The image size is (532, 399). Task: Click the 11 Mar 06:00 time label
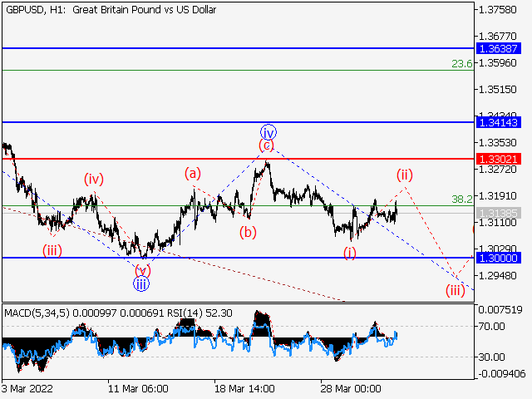click(138, 388)
